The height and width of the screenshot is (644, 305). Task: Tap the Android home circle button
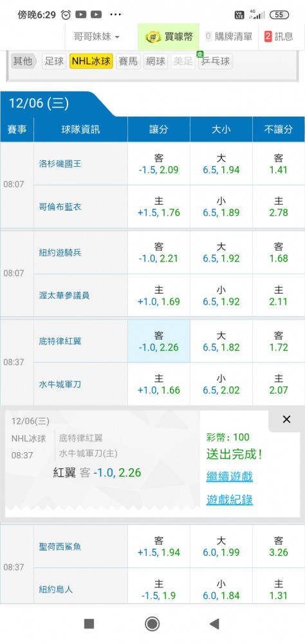point(152,624)
